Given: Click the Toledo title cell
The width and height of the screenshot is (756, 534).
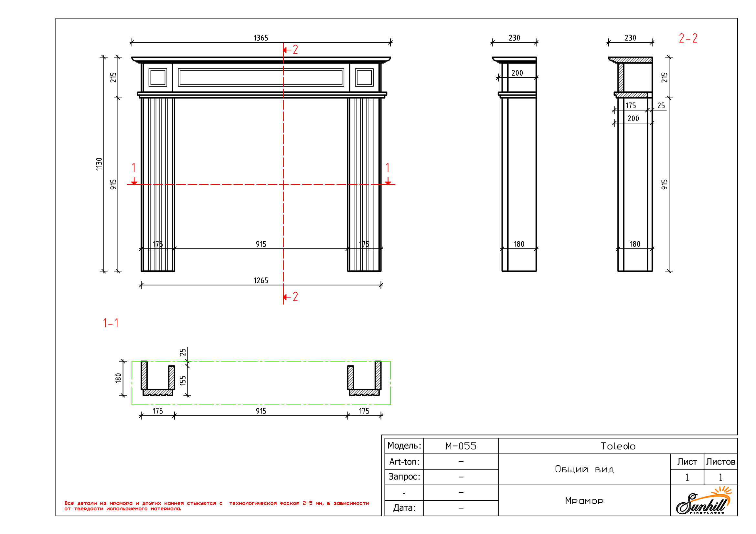Looking at the screenshot, I should pyautogui.click(x=618, y=446).
